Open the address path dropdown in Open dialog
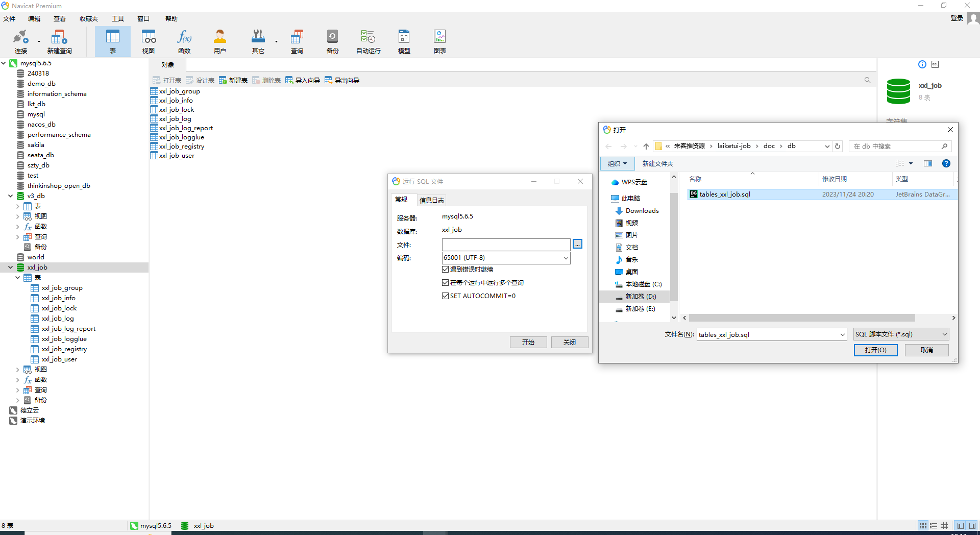This screenshot has width=980, height=535. tap(827, 146)
